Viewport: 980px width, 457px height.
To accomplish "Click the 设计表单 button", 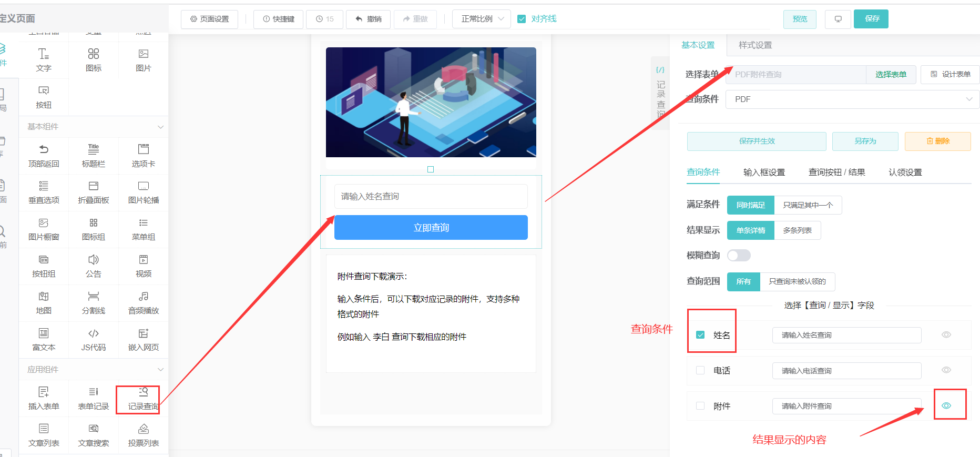I will (x=950, y=75).
